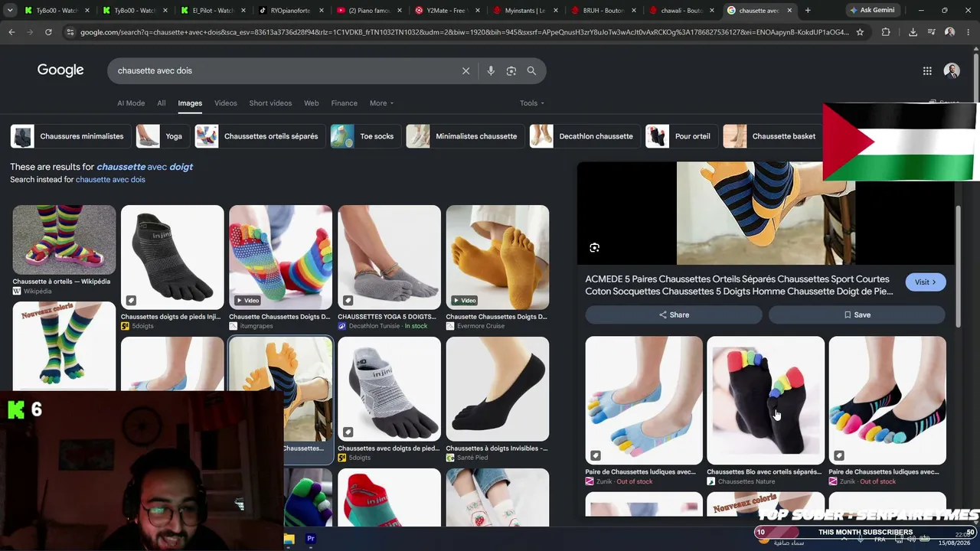This screenshot has width=980, height=551.
Task: Select the Short videos tab
Action: coord(270,103)
